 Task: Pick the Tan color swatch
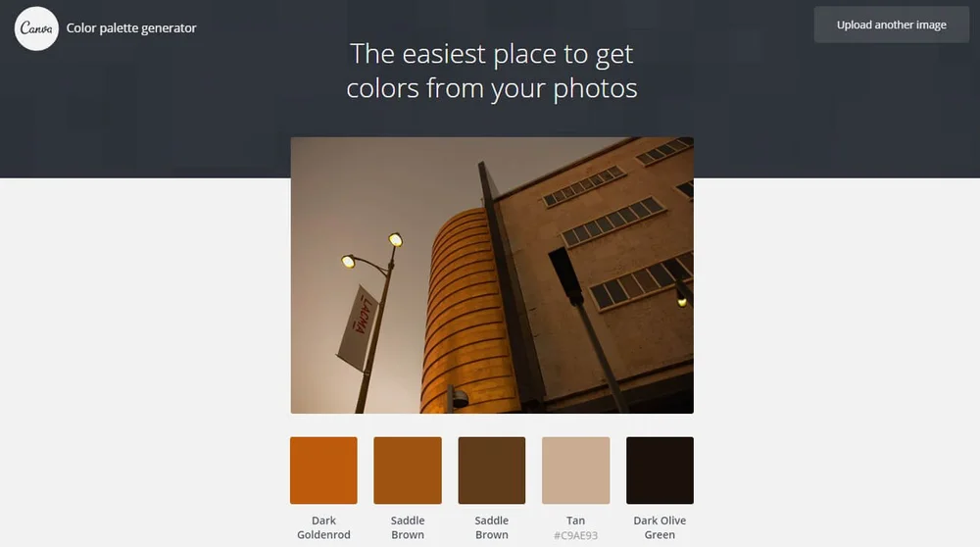(x=575, y=471)
